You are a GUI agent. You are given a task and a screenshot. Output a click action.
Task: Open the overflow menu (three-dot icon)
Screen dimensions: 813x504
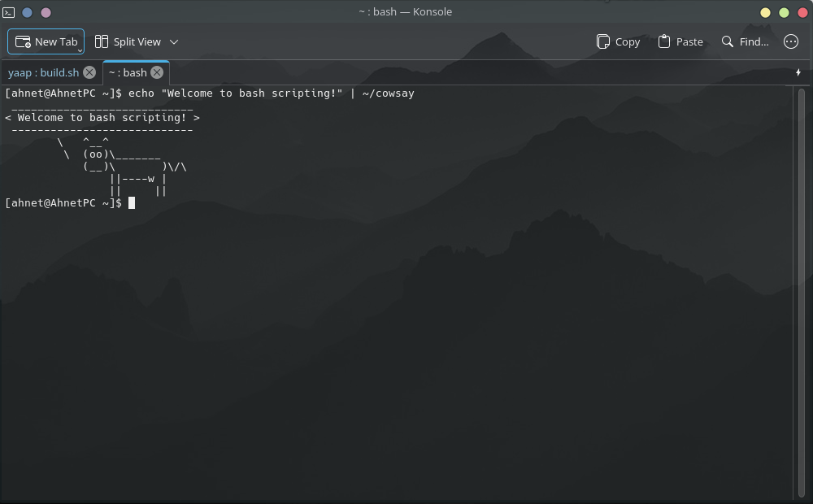click(791, 41)
